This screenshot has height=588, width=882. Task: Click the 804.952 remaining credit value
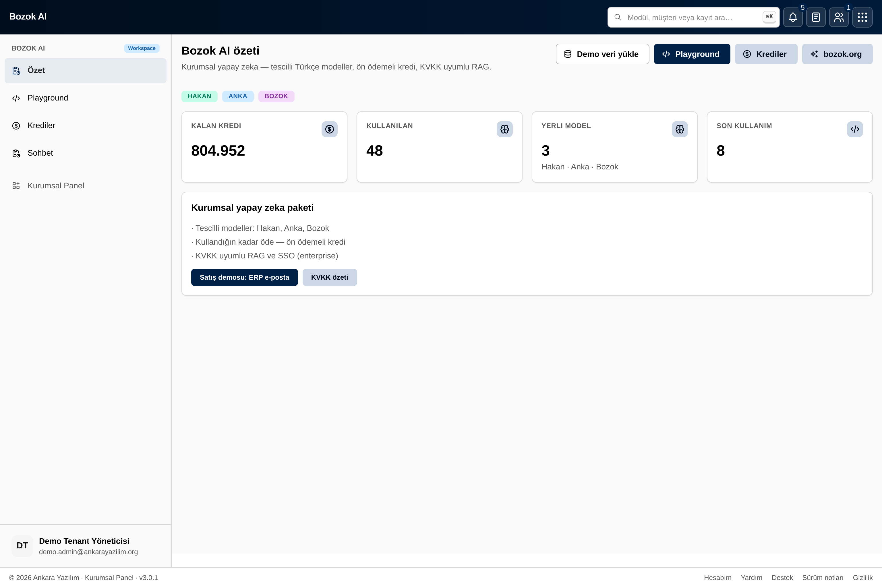(218, 151)
